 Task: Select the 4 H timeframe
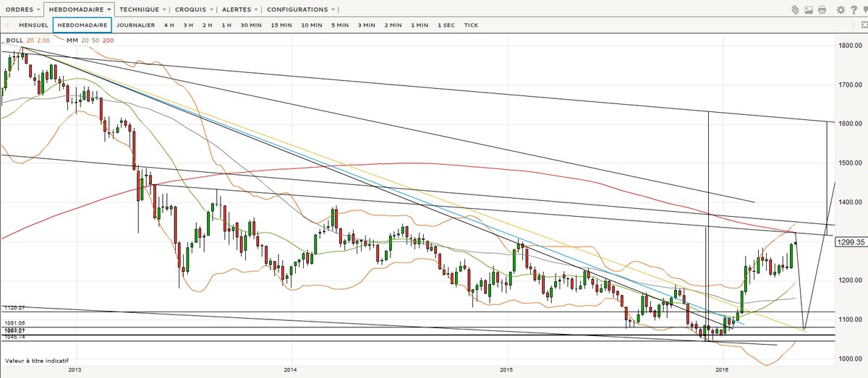pyautogui.click(x=169, y=25)
